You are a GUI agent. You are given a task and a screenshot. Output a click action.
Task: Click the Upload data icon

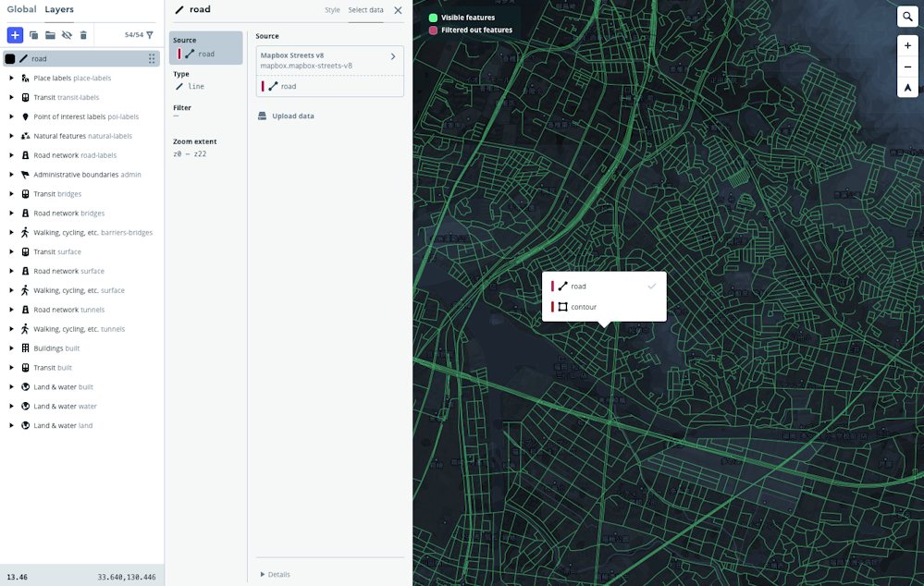263,116
